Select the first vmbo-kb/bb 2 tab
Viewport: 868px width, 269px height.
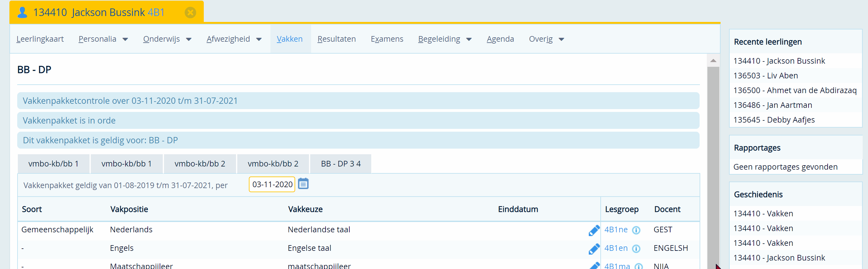[200, 164]
